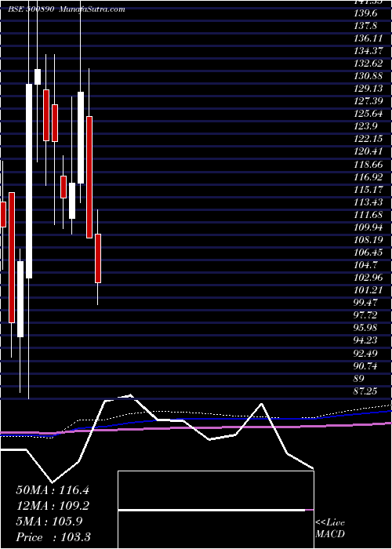392x549 pixels.
Task: Select the 120.41 price axis label
Action: (x=368, y=151)
